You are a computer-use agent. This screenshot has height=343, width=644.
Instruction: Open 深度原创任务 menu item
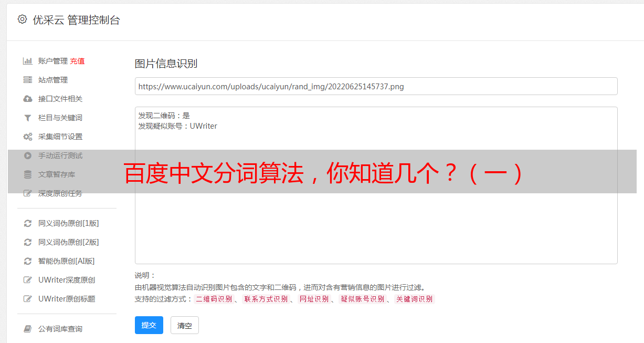tap(60, 193)
